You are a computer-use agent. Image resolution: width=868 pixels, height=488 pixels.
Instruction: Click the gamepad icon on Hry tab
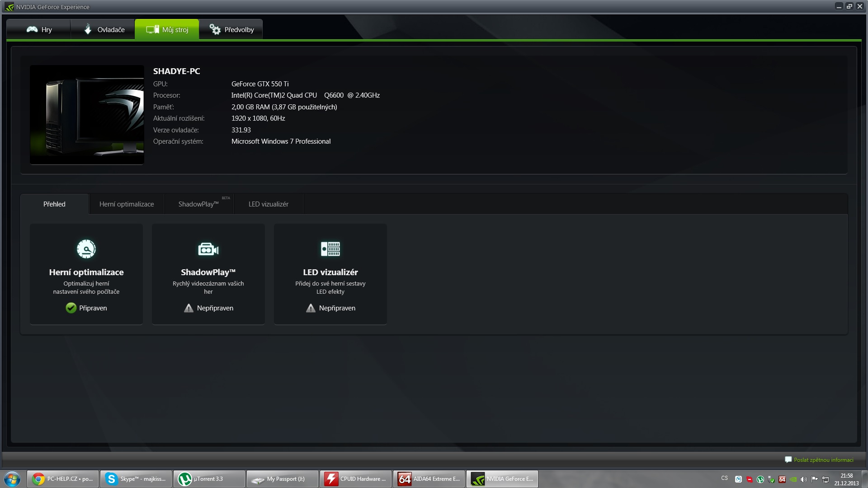32,29
